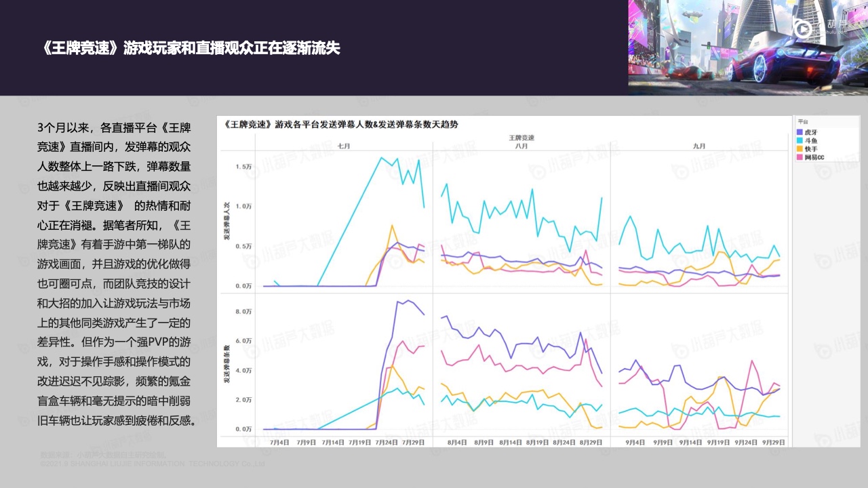Select the 八月 column header
Viewport: 868px width, 488px height.
[521, 146]
